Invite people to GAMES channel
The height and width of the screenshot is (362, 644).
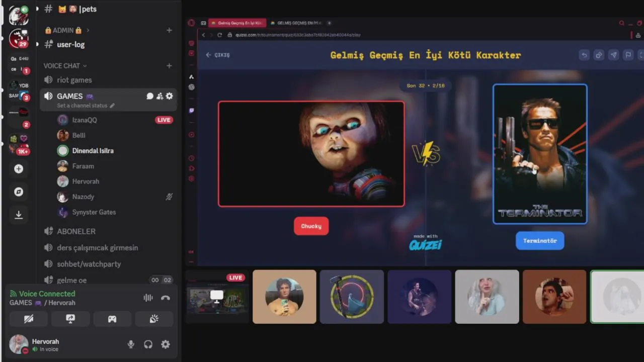point(159,96)
